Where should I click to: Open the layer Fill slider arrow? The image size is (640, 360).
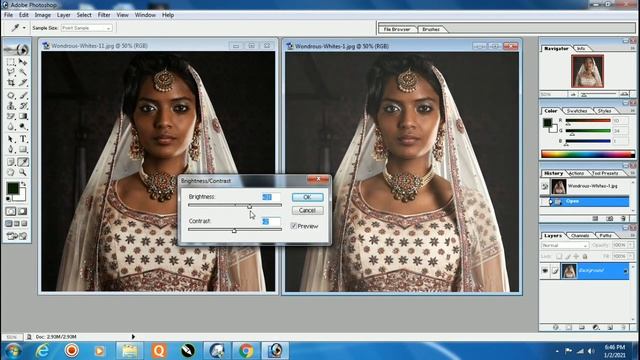coord(631,256)
